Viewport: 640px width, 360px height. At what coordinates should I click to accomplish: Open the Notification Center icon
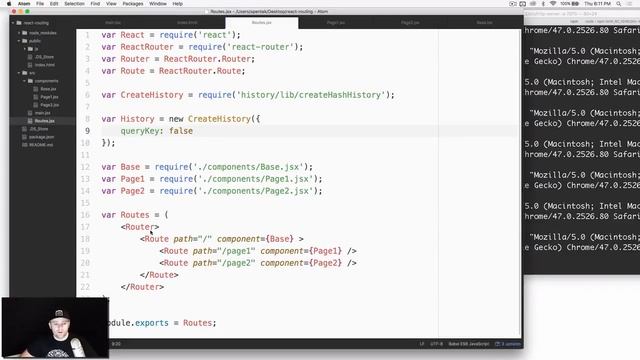pyautogui.click(x=630, y=4)
